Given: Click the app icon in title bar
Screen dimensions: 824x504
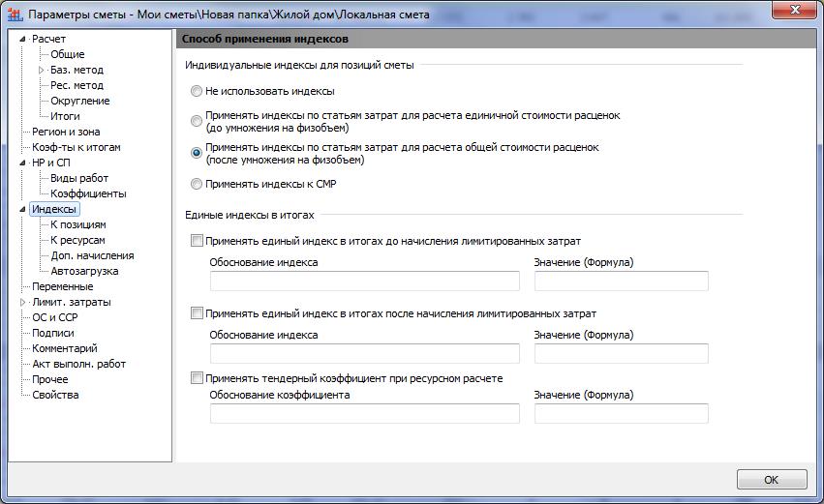Looking at the screenshot, I should tap(15, 15).
